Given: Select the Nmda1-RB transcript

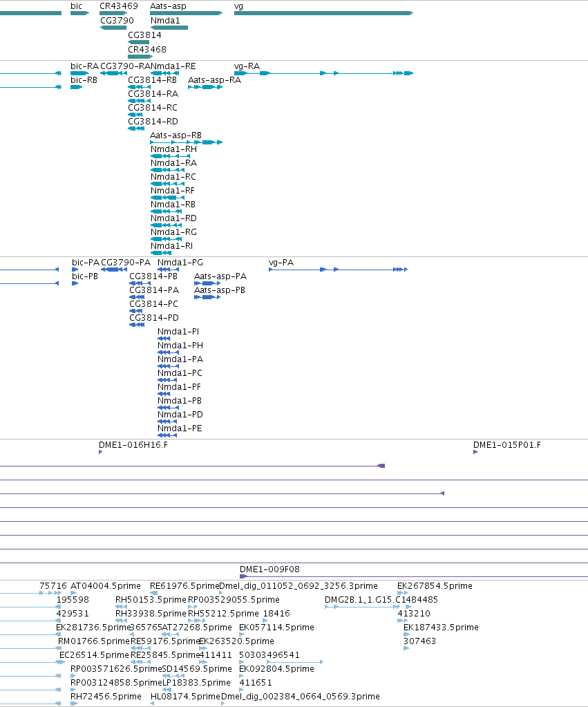Looking at the screenshot, I should 167,211.
